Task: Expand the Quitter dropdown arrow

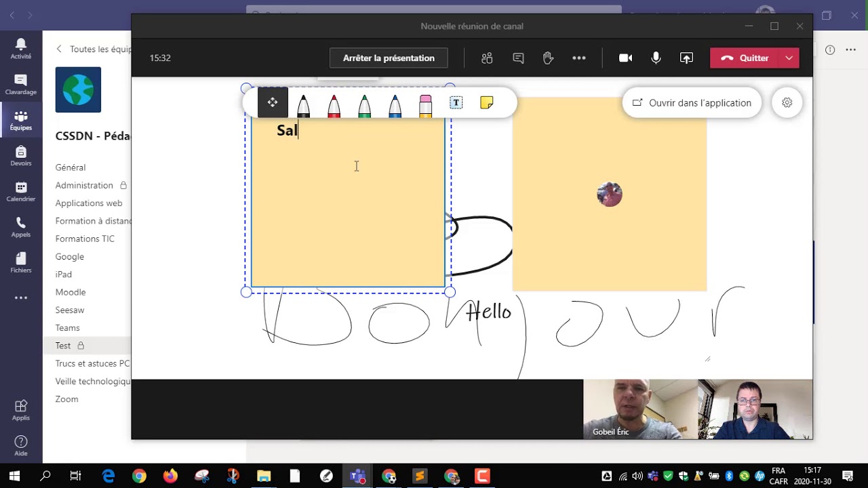Action: pos(789,58)
